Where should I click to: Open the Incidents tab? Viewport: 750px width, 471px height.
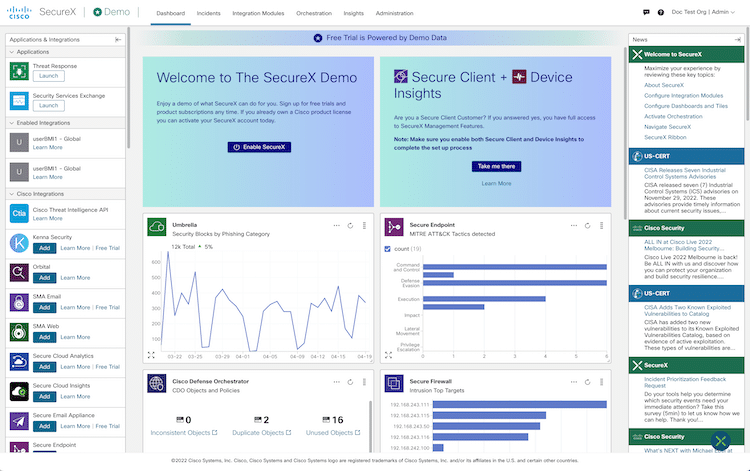tap(209, 13)
